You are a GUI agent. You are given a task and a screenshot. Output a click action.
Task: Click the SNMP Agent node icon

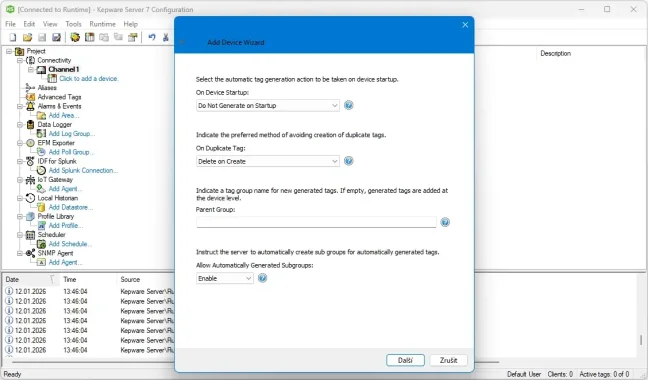[30, 253]
